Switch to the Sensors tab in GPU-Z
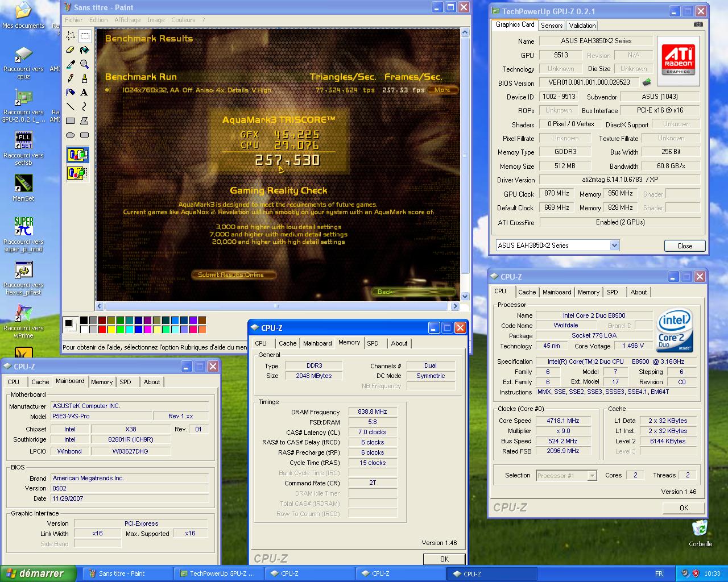Image resolution: width=728 pixels, height=582 pixels. (x=552, y=25)
